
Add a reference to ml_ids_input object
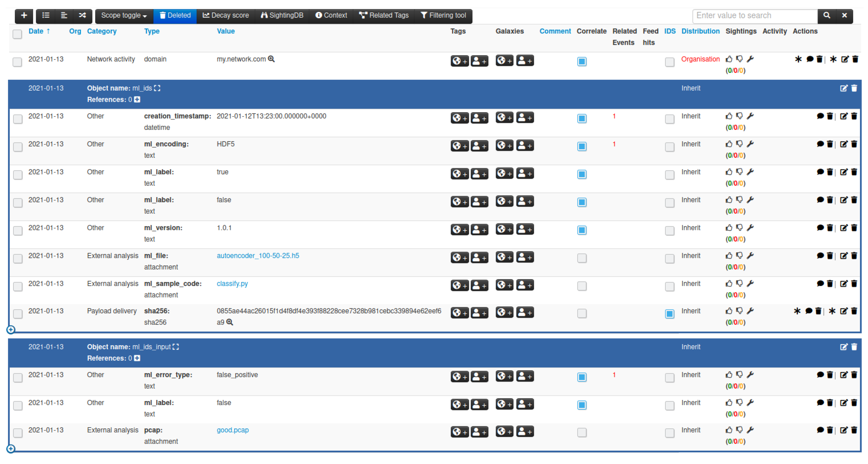pyautogui.click(x=137, y=358)
